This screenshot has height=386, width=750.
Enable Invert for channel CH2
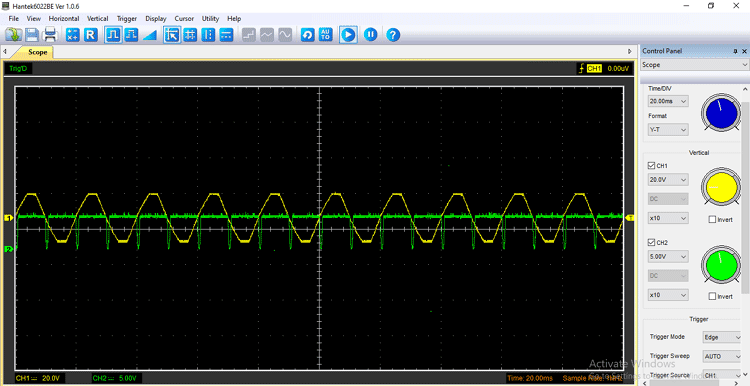(x=712, y=296)
